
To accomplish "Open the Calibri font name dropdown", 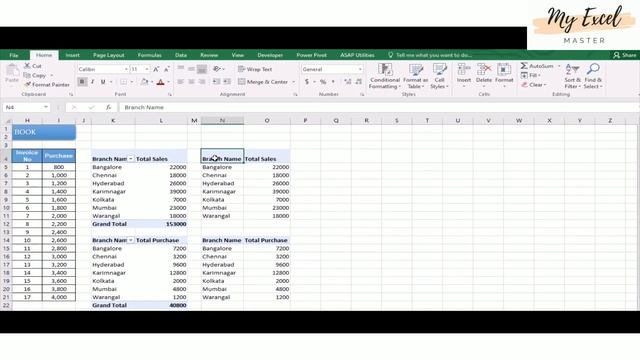I will coord(126,69).
